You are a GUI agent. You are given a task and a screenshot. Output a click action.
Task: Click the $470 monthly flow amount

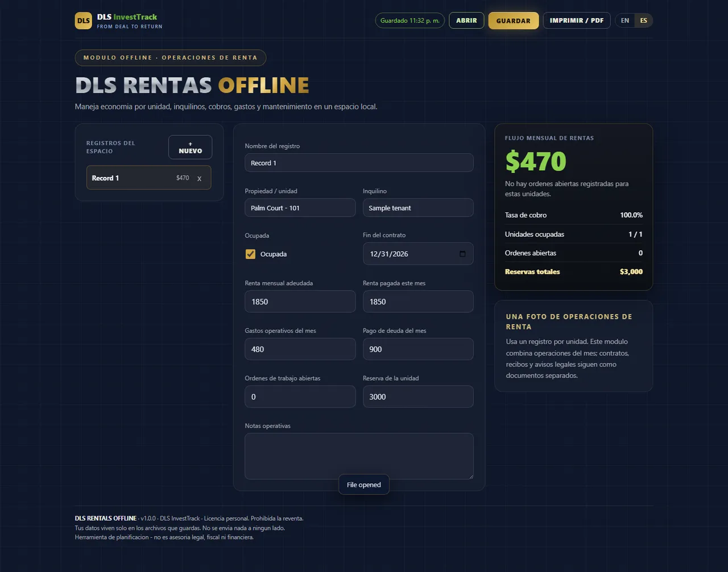coord(536,161)
